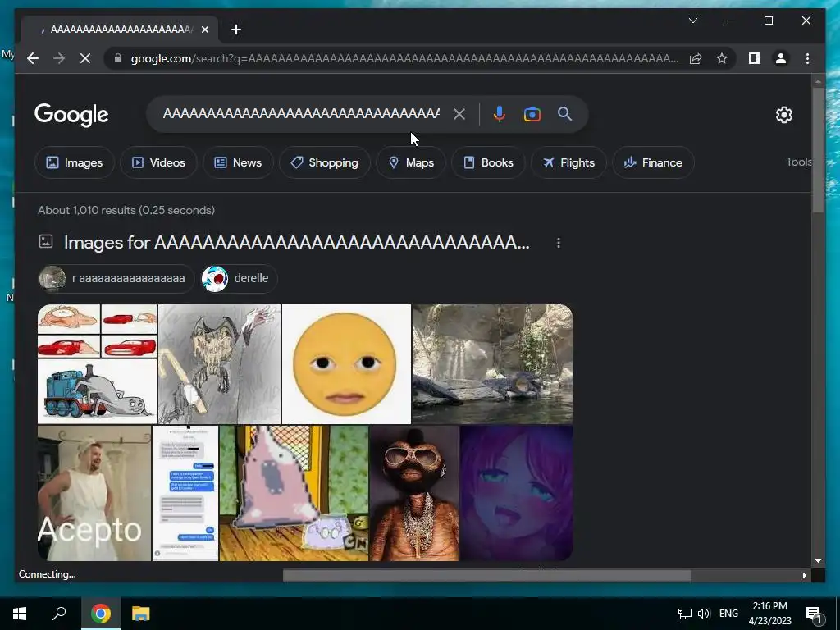
Task: Click the vertical page scrollbar thumb
Action: pyautogui.click(x=818, y=150)
